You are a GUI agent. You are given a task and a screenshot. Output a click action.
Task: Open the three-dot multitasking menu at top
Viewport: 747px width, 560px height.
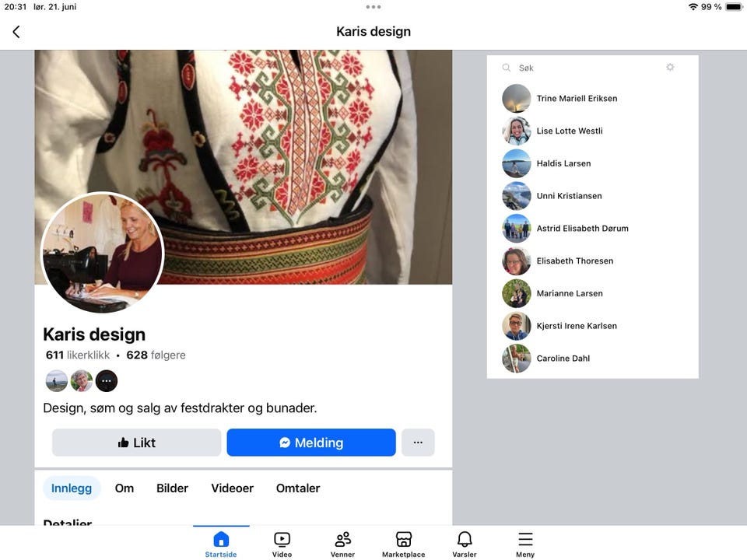click(373, 7)
